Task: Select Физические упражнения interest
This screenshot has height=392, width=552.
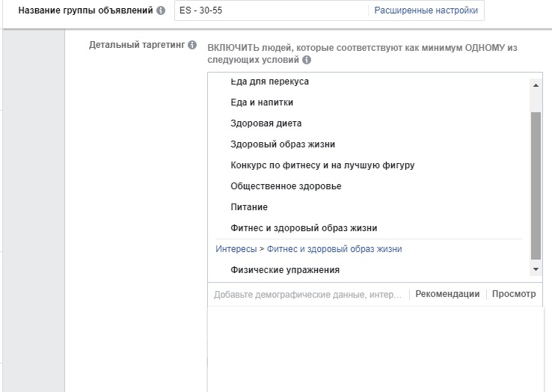Action: (285, 270)
